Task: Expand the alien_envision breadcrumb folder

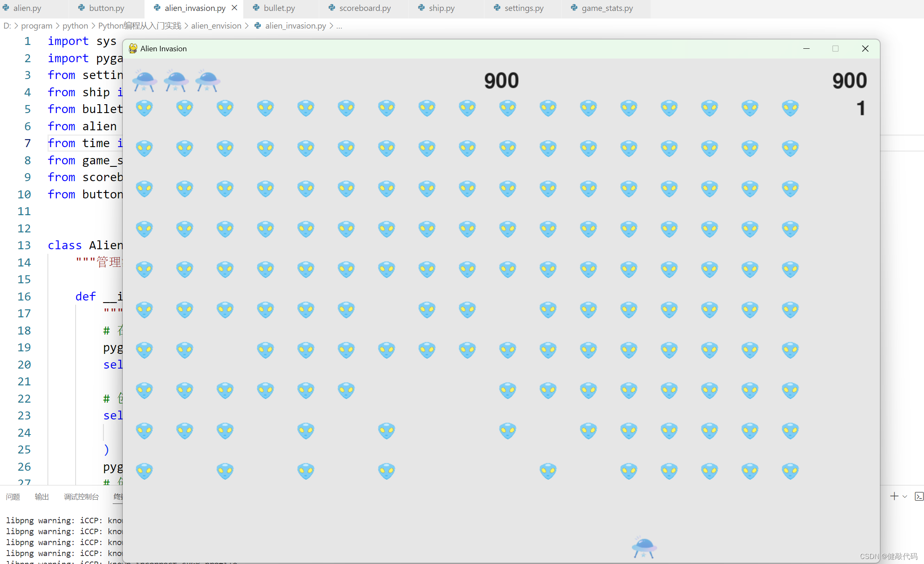Action: pyautogui.click(x=216, y=26)
